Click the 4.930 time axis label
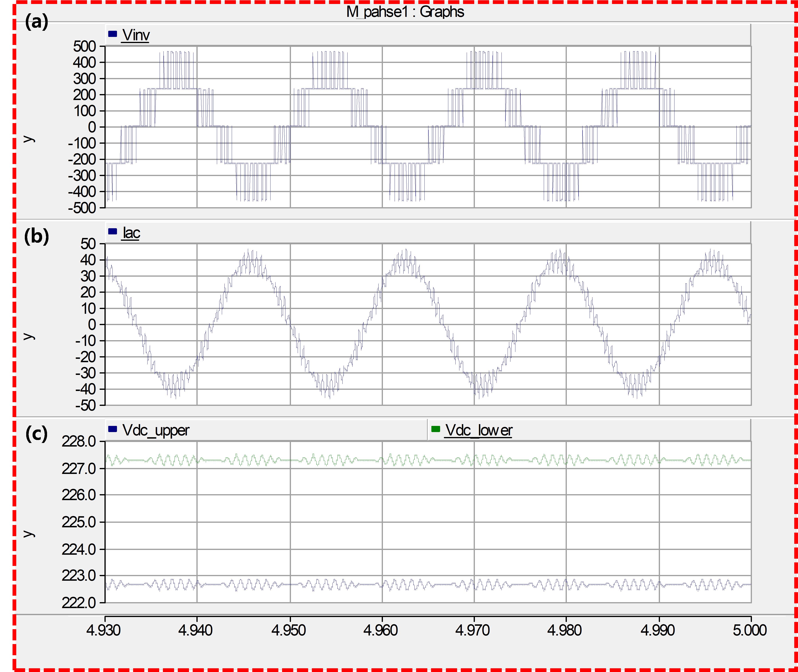 (103, 631)
